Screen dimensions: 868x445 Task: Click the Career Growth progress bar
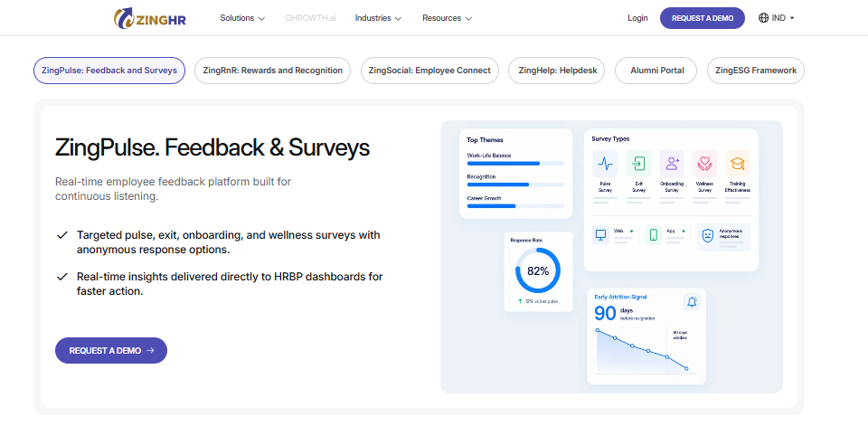click(516, 206)
